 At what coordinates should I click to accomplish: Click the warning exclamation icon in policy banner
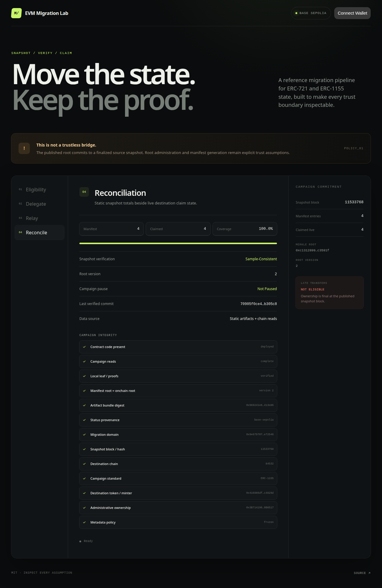24,148
